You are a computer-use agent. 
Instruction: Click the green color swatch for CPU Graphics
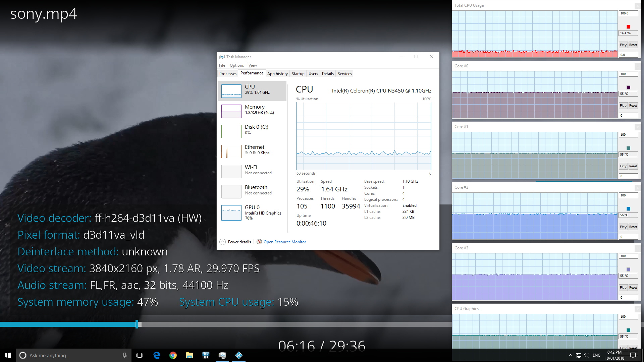click(x=629, y=330)
